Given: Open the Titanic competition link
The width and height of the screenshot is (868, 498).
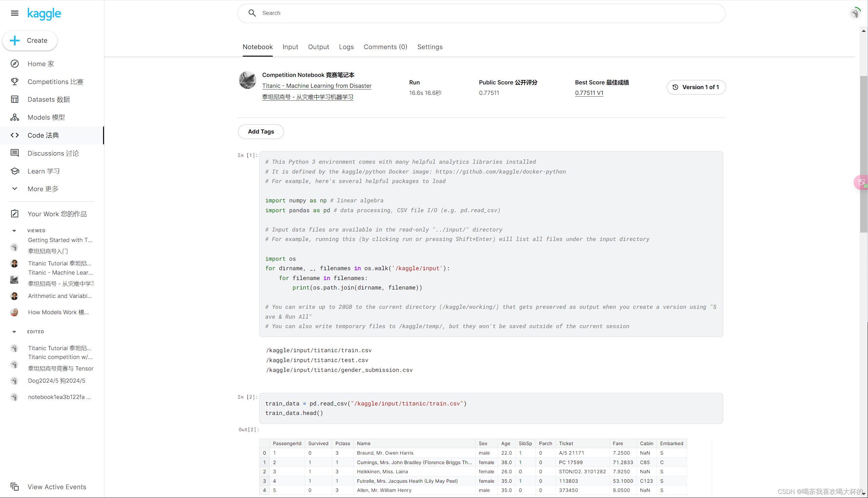Looking at the screenshot, I should 317,86.
